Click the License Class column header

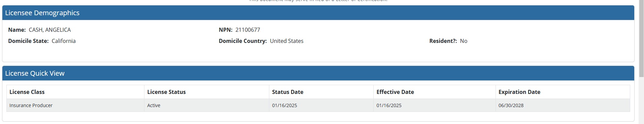(x=75, y=92)
